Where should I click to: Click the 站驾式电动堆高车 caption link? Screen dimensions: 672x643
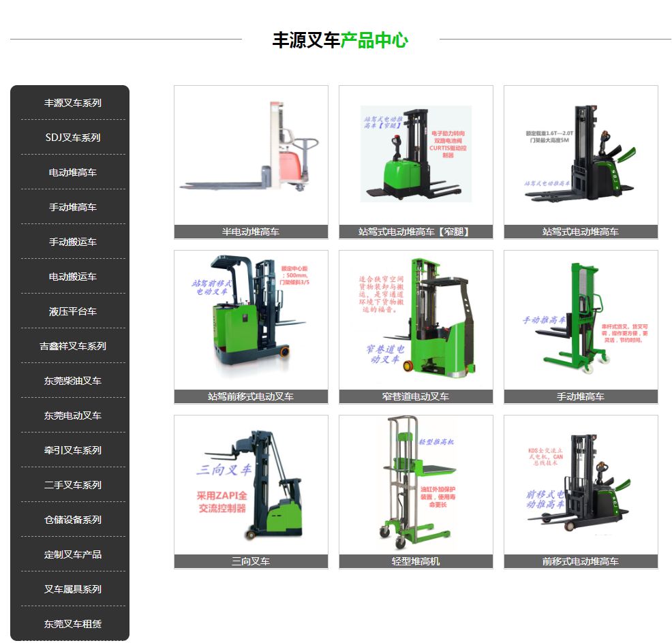(581, 232)
